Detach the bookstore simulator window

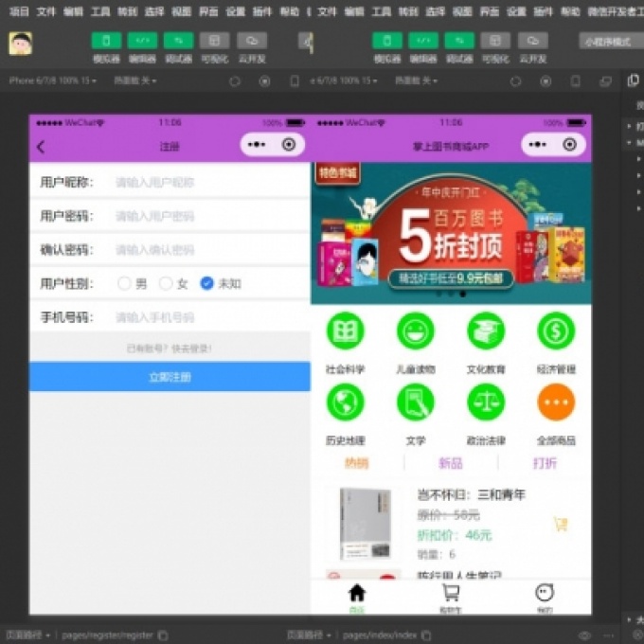pyautogui.click(x=605, y=81)
